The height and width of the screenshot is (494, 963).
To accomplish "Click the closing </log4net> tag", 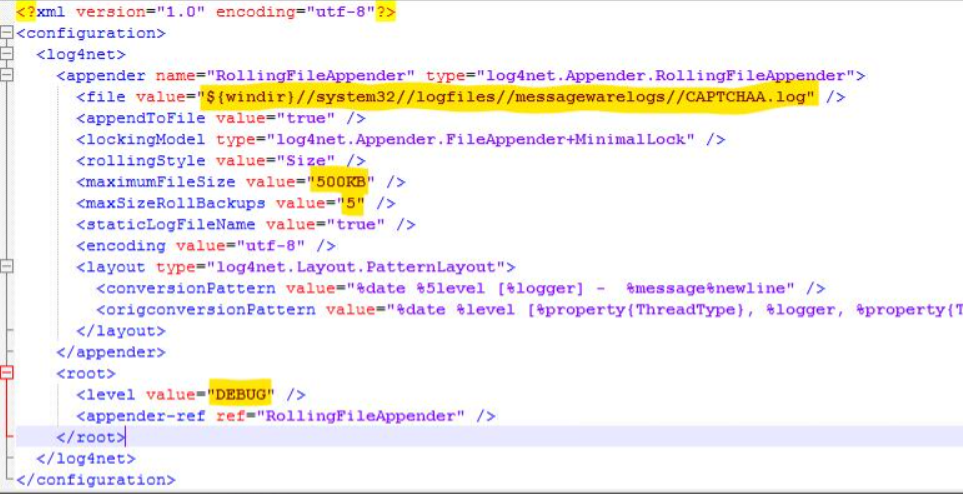I will click(86, 458).
